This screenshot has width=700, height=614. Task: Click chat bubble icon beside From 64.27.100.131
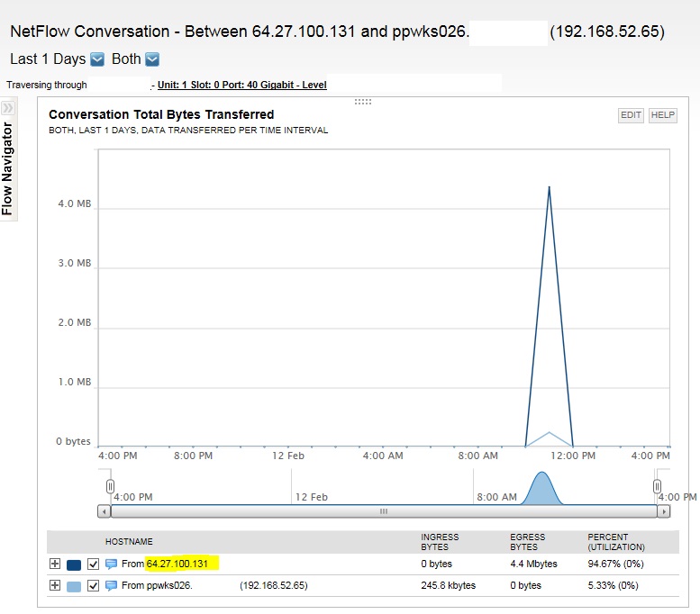(x=111, y=564)
